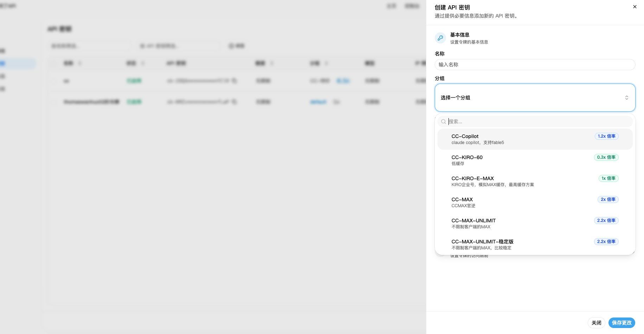Close the Create API Key panel with the X icon

pos(635,7)
